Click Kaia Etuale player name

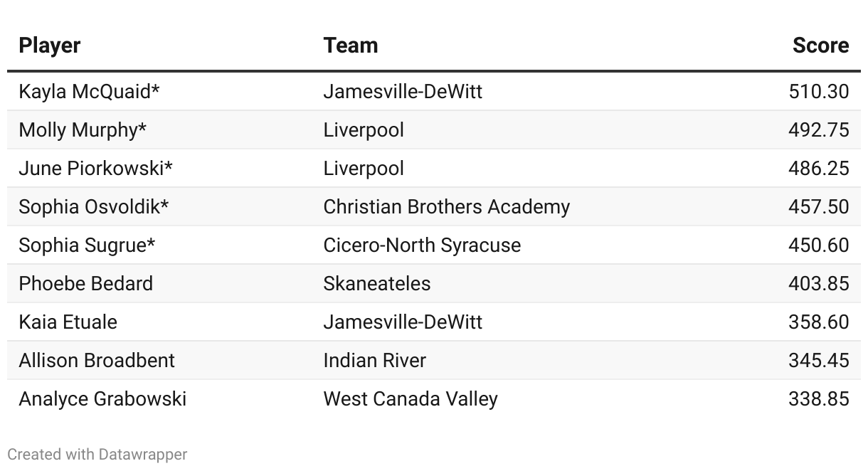(68, 322)
